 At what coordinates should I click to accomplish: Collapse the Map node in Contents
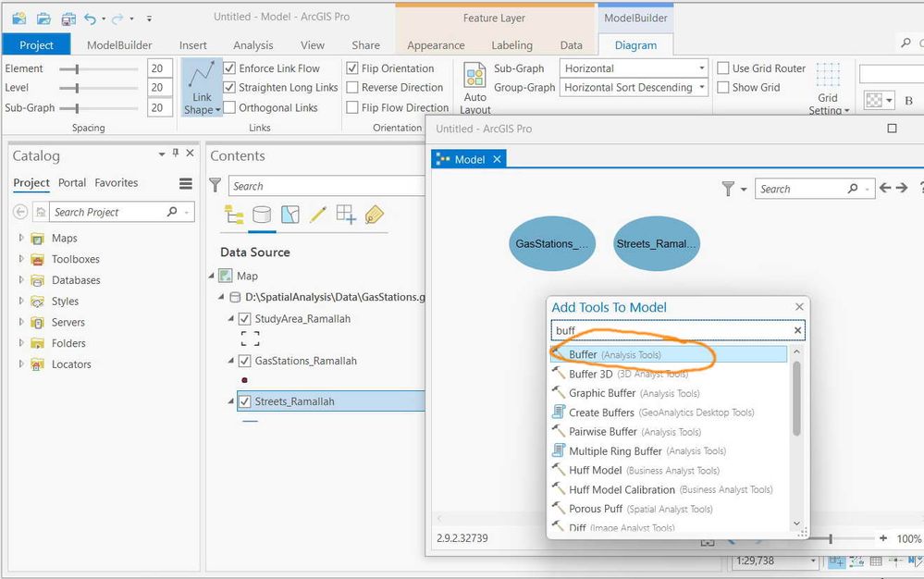click(x=212, y=276)
